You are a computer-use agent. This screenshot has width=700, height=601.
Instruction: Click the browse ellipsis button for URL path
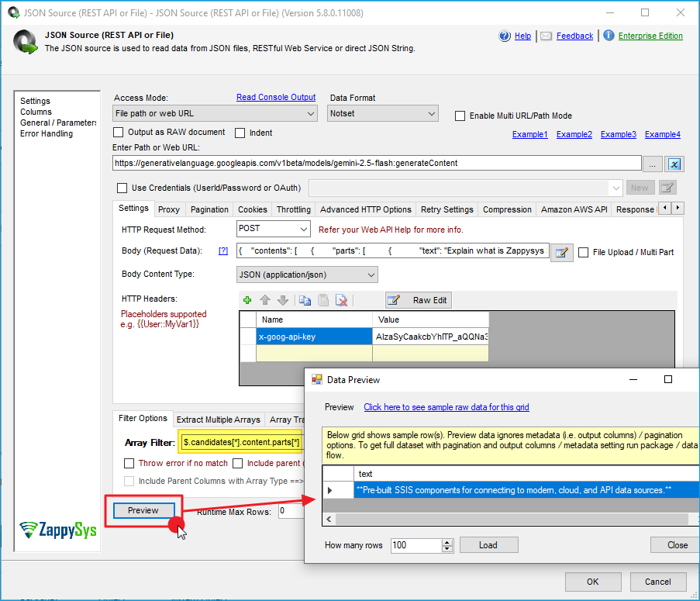pyautogui.click(x=653, y=164)
